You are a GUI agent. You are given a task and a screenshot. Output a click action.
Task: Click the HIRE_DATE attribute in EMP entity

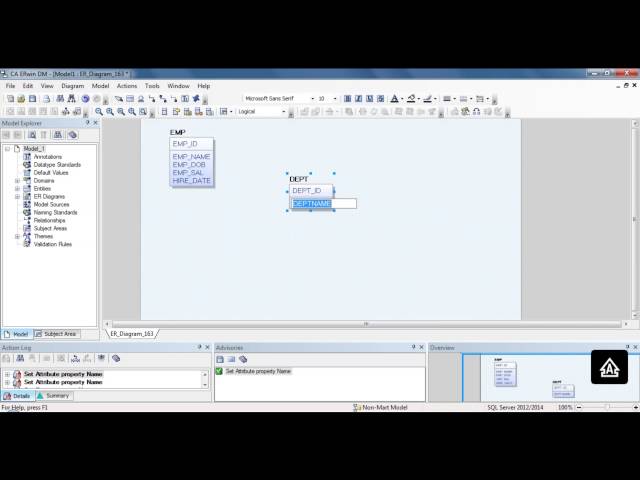(x=191, y=180)
